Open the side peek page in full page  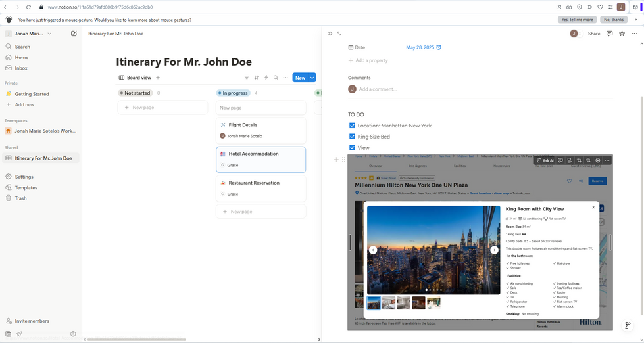pos(339,34)
